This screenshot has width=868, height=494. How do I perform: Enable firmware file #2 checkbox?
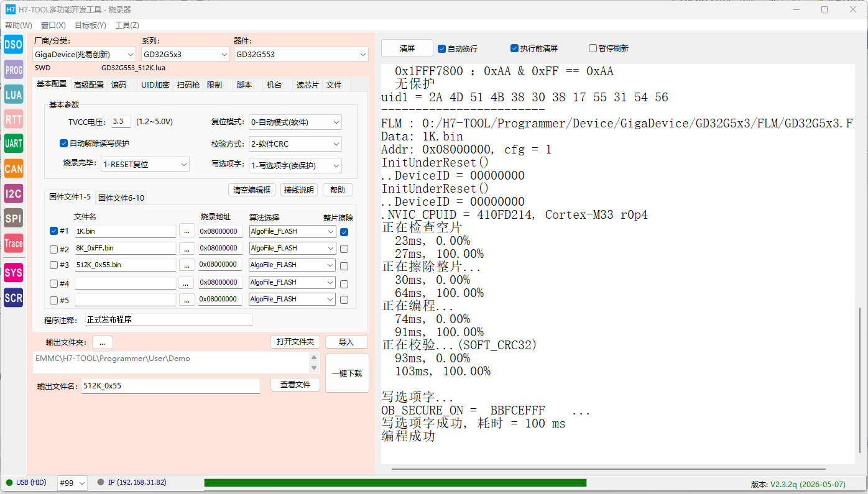pyautogui.click(x=53, y=249)
